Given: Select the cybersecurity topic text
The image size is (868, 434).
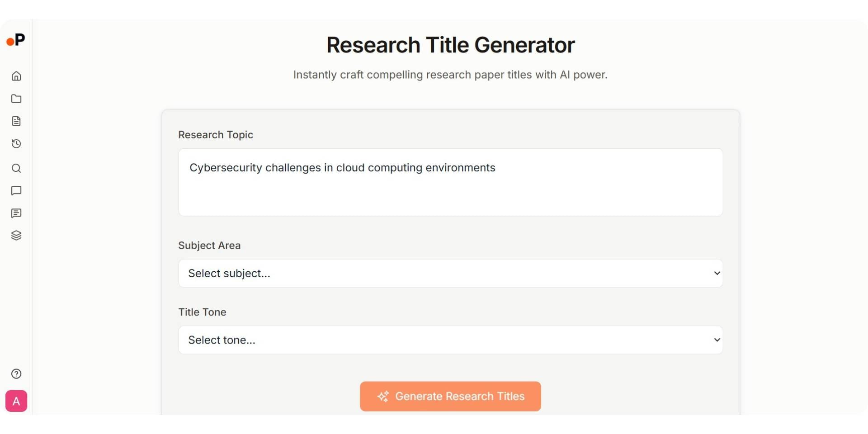Looking at the screenshot, I should pos(342,167).
